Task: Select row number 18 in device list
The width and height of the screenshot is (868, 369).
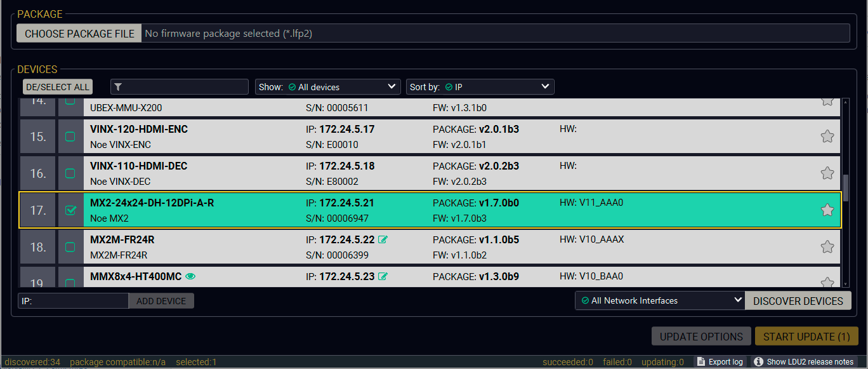Action: (38, 247)
